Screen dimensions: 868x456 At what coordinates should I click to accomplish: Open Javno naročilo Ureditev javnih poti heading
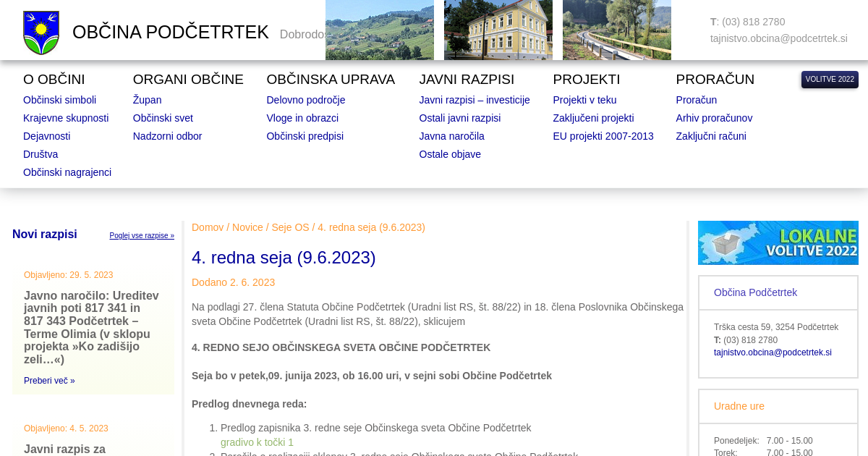pyautogui.click(x=92, y=327)
